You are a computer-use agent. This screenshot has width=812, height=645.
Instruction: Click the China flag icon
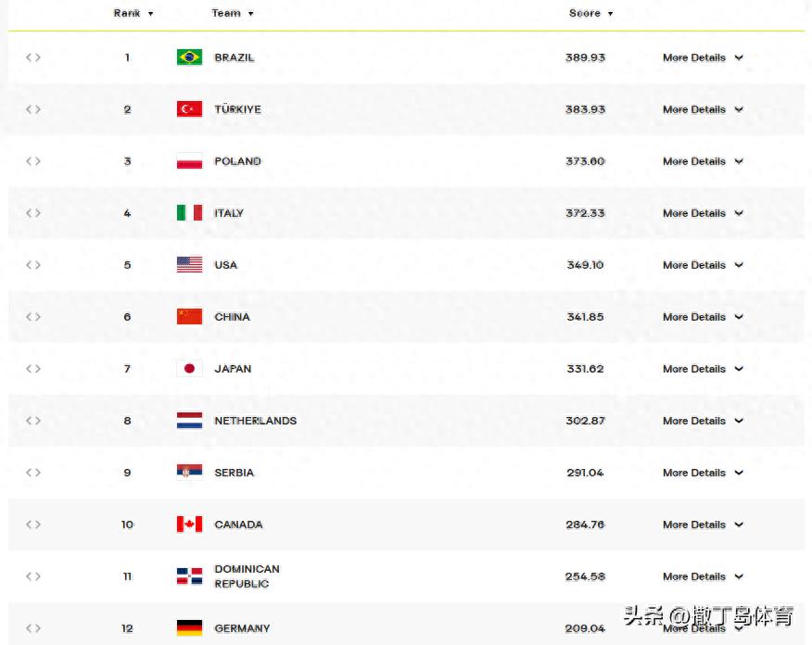pos(189,317)
